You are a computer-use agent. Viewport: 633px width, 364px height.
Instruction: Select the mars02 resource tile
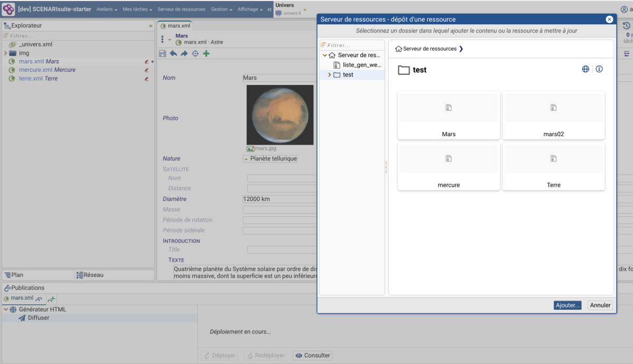coord(553,115)
